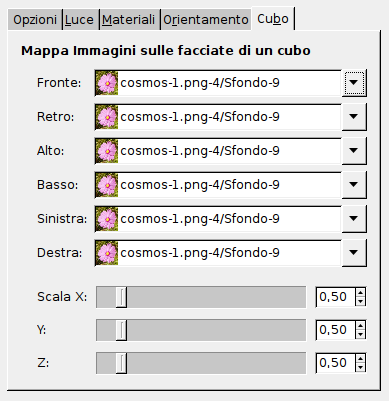Increase Scala X value with up arrow

tap(360, 292)
